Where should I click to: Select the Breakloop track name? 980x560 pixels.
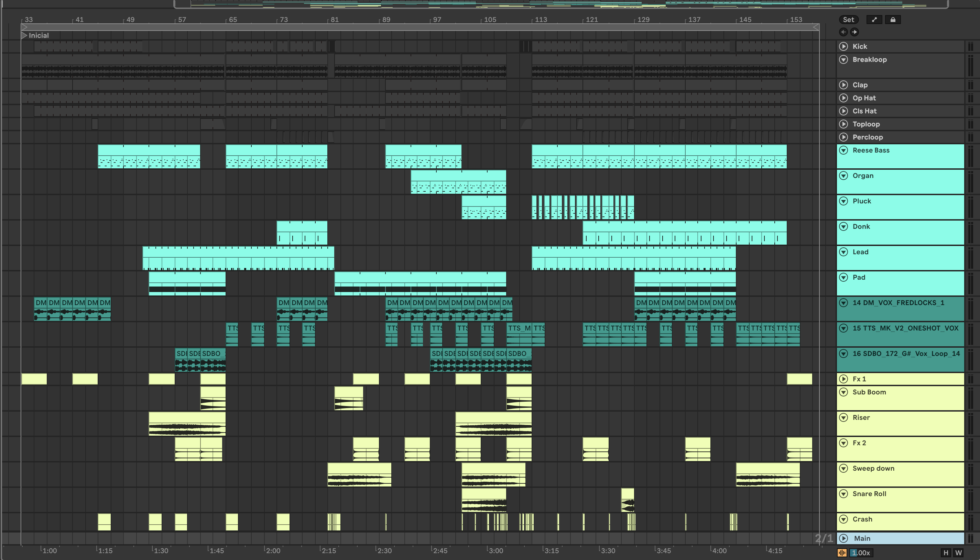click(870, 59)
